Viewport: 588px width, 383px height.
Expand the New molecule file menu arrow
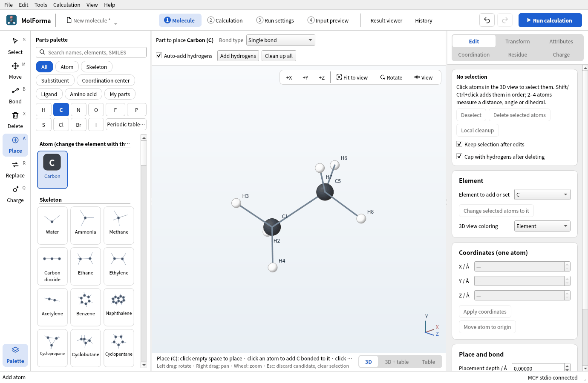tap(115, 23)
